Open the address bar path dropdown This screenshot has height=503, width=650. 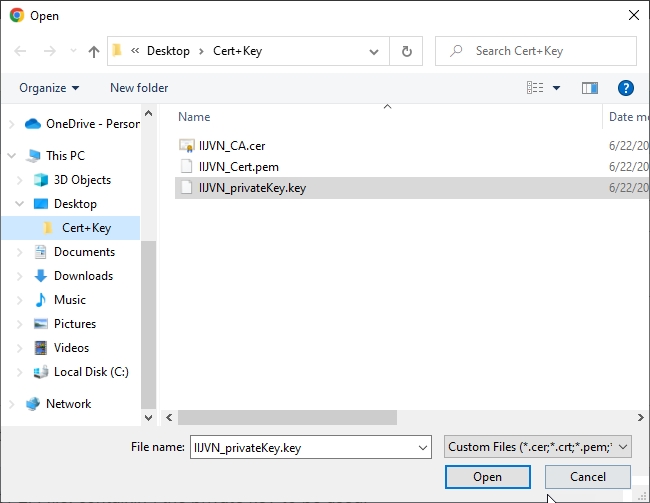374,51
